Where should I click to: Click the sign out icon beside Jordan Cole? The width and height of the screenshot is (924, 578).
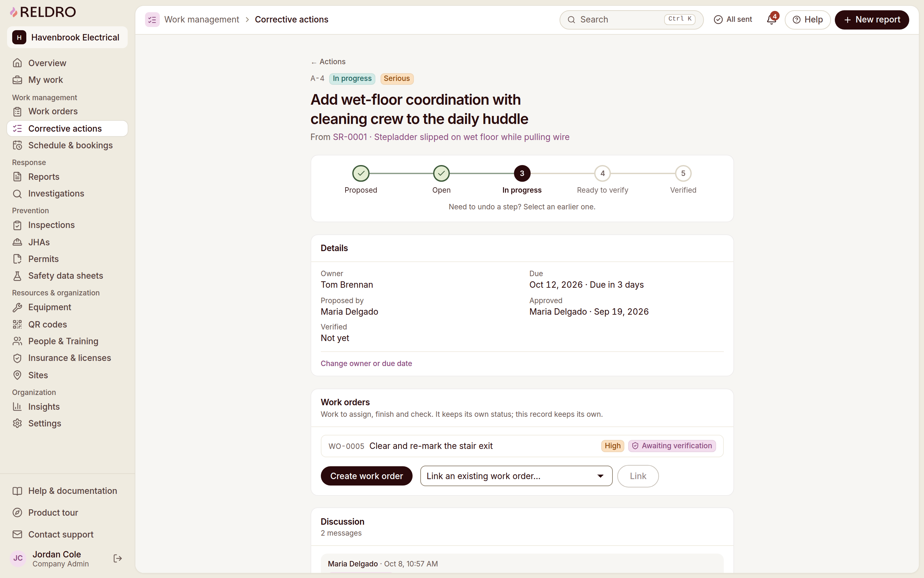pos(118,558)
